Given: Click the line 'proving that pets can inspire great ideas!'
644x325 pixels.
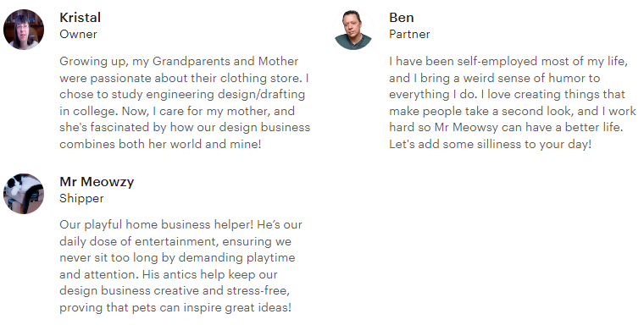Looking at the screenshot, I should pos(175,307).
